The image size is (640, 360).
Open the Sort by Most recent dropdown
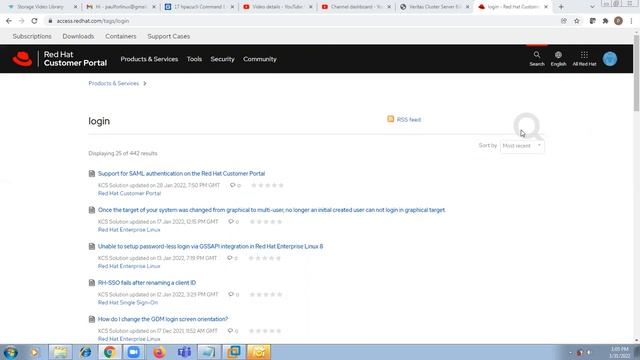point(522,146)
